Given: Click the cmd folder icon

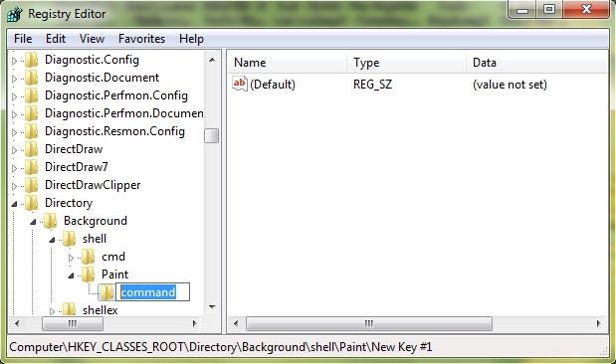Looking at the screenshot, I should tap(88, 257).
